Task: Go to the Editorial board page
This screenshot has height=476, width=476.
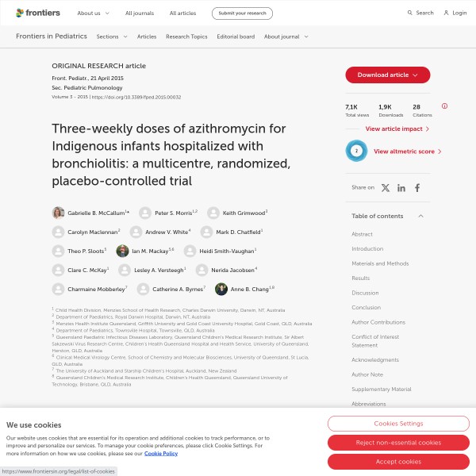Action: point(236,36)
